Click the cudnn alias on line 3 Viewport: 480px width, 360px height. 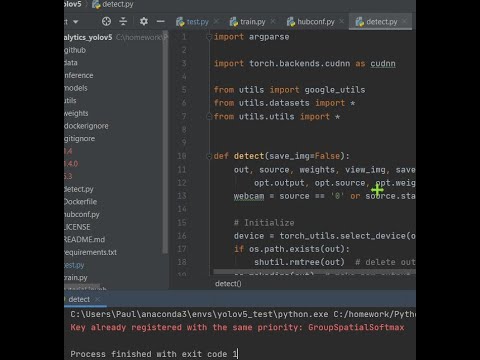[383, 64]
